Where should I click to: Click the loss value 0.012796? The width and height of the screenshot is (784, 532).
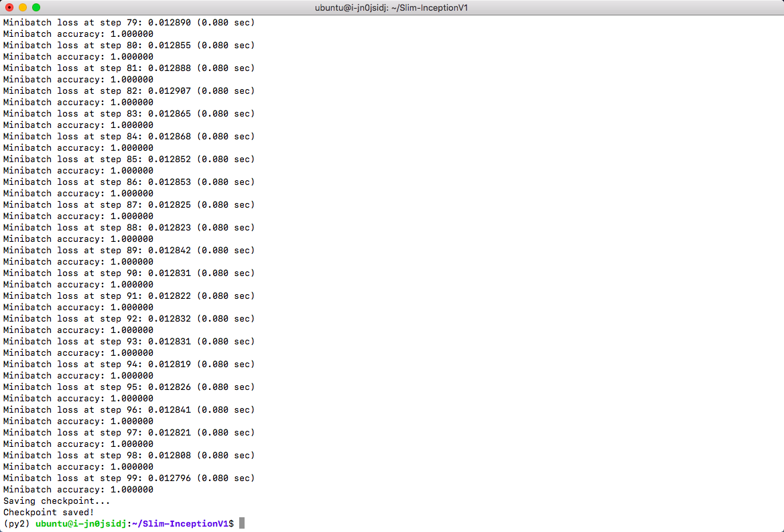[x=169, y=478]
